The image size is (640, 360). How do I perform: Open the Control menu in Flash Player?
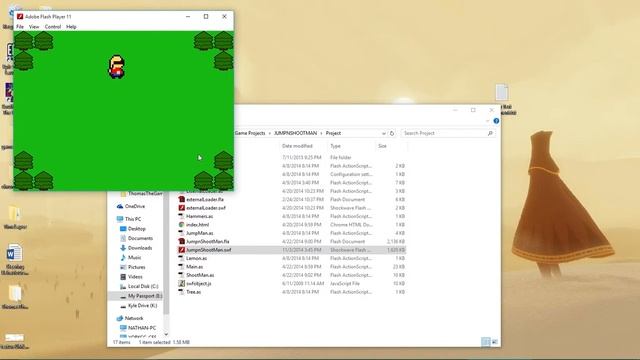point(53,27)
